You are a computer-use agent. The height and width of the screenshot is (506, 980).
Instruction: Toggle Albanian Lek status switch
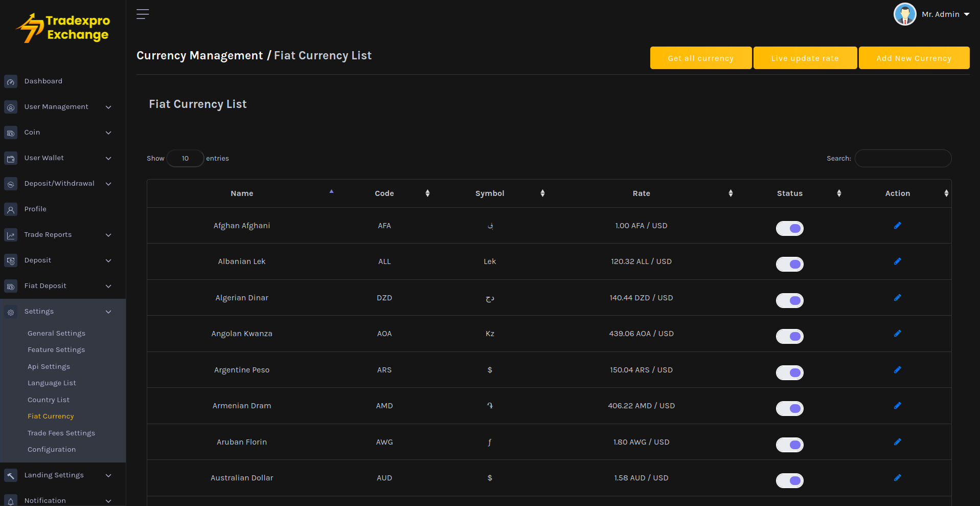789,264
